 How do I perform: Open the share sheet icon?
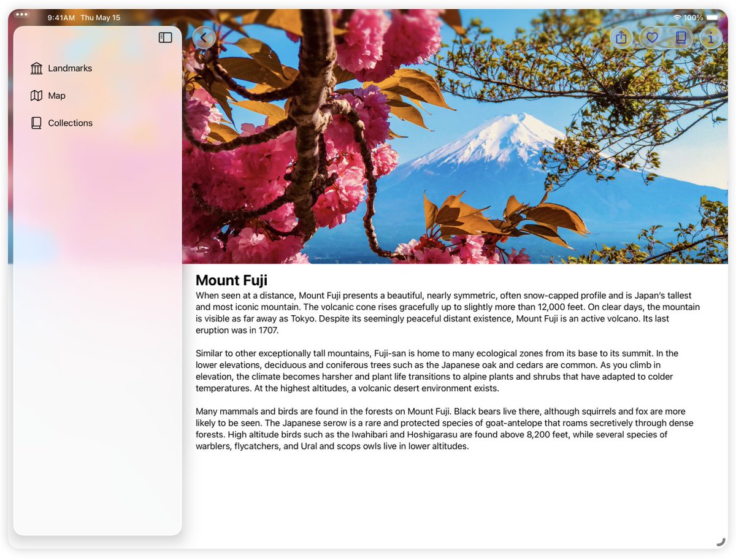point(621,38)
